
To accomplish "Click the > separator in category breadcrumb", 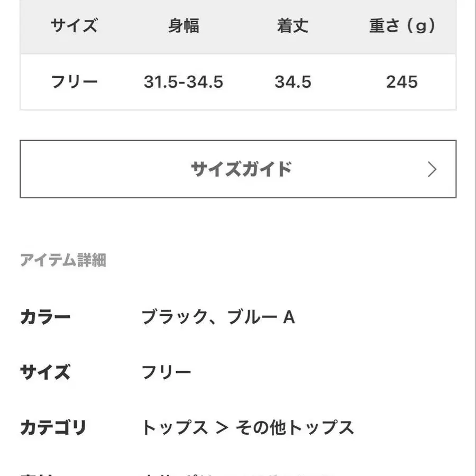I will click(x=222, y=427).
